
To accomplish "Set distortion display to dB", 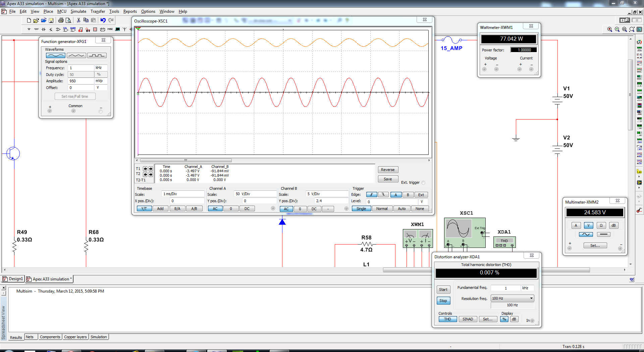I will coord(514,319).
